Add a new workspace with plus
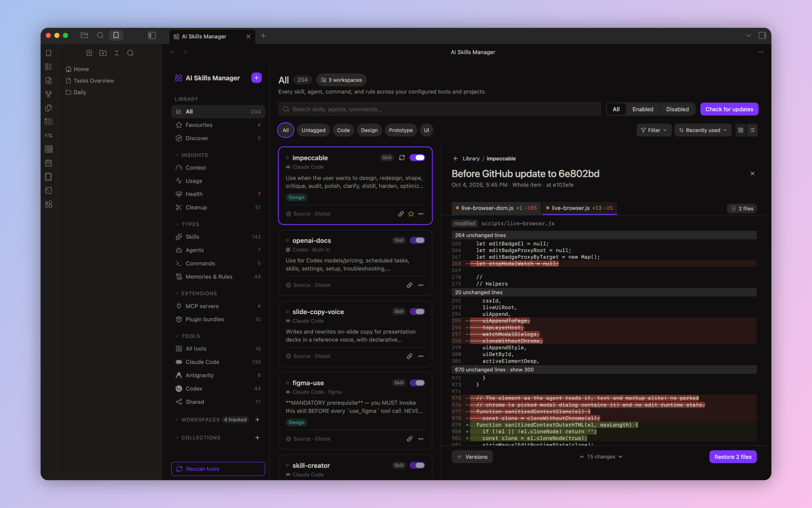Image resolution: width=812 pixels, height=508 pixels. click(257, 420)
